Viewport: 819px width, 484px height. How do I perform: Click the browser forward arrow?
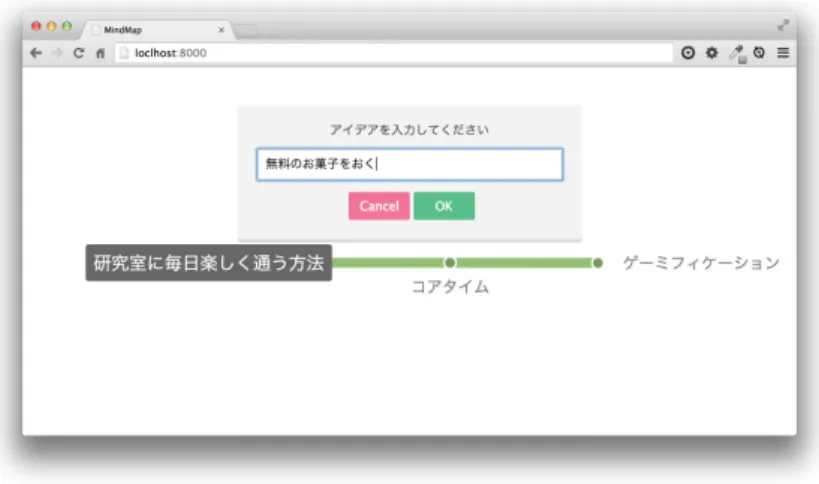tap(57, 53)
